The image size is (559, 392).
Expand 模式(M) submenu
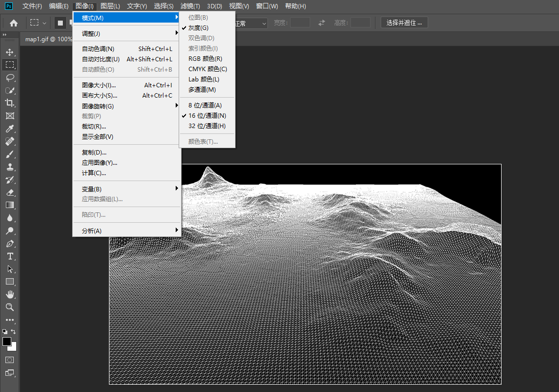pos(127,18)
